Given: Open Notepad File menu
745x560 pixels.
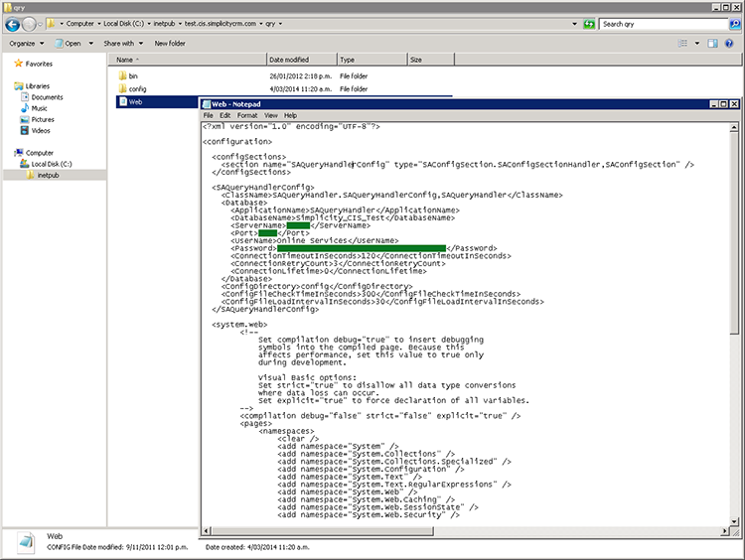Looking at the screenshot, I should click(209, 115).
